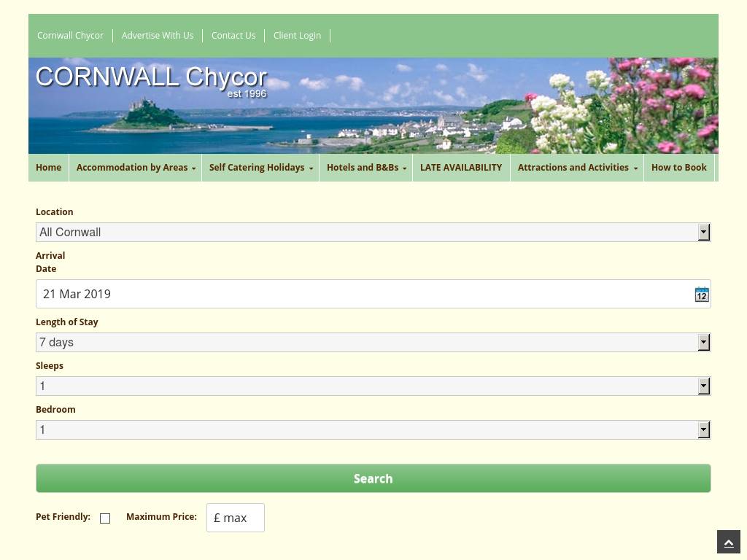Go to the Home page
Image resolution: width=747 pixels, height=560 pixels.
49,168
